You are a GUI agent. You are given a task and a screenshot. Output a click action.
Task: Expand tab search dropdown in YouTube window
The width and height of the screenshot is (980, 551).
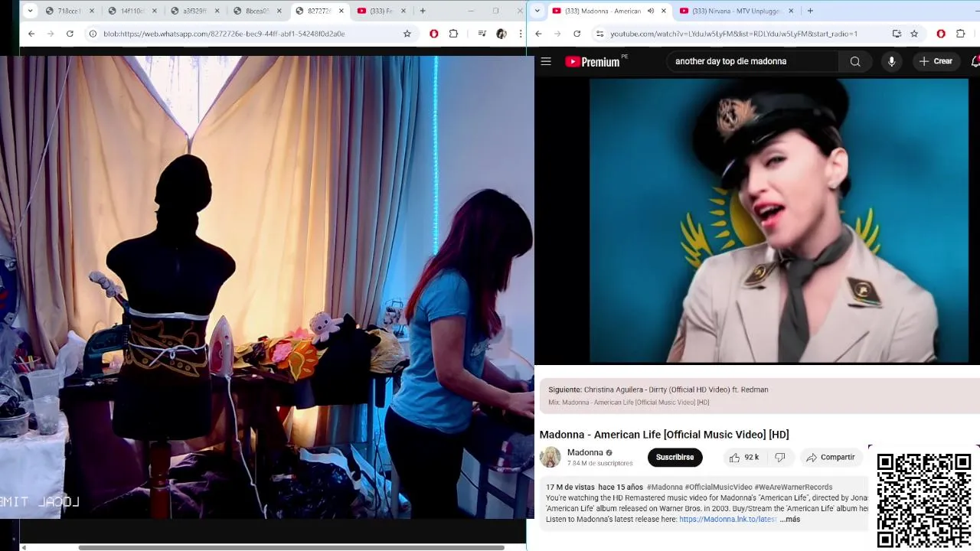click(x=537, y=11)
